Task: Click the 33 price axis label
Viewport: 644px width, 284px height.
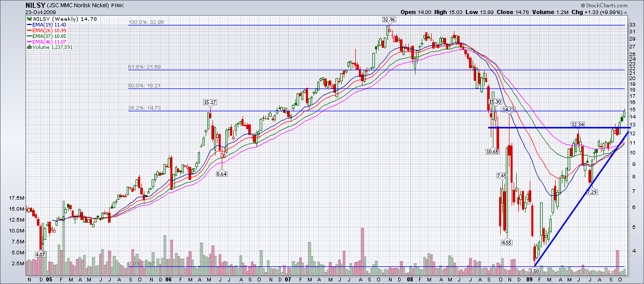Action: tap(633, 25)
